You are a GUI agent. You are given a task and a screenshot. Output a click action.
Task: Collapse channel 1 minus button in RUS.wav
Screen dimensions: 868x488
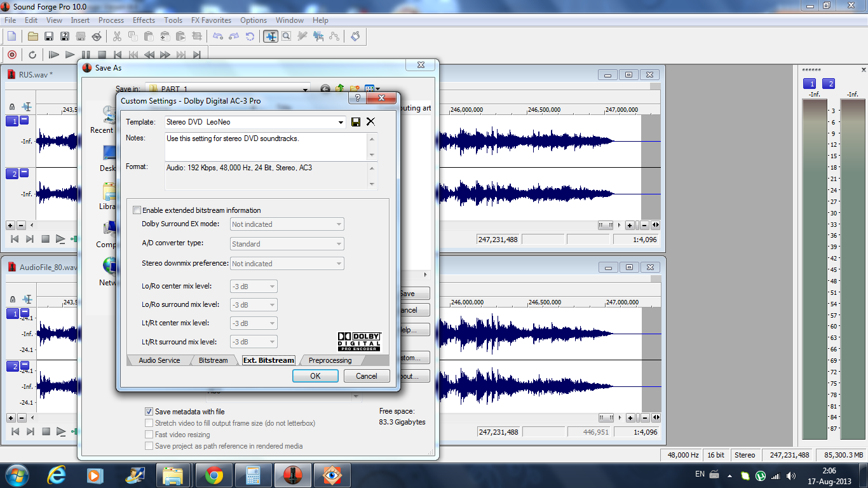24,119
